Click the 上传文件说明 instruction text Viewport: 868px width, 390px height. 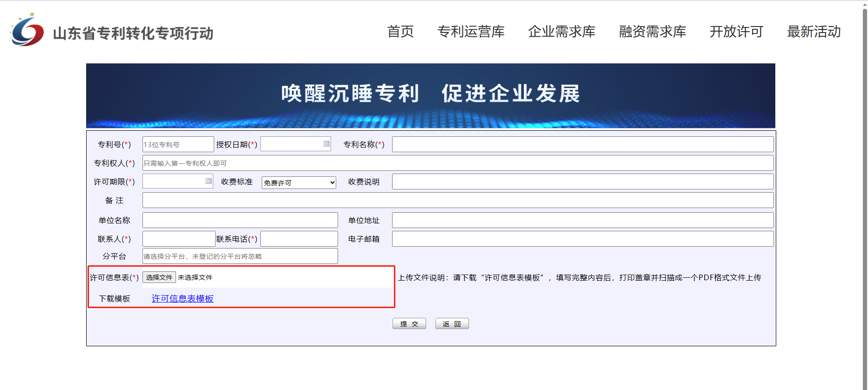579,277
